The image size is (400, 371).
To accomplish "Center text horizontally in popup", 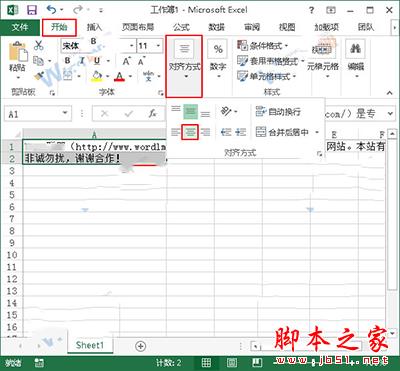I will (190, 132).
